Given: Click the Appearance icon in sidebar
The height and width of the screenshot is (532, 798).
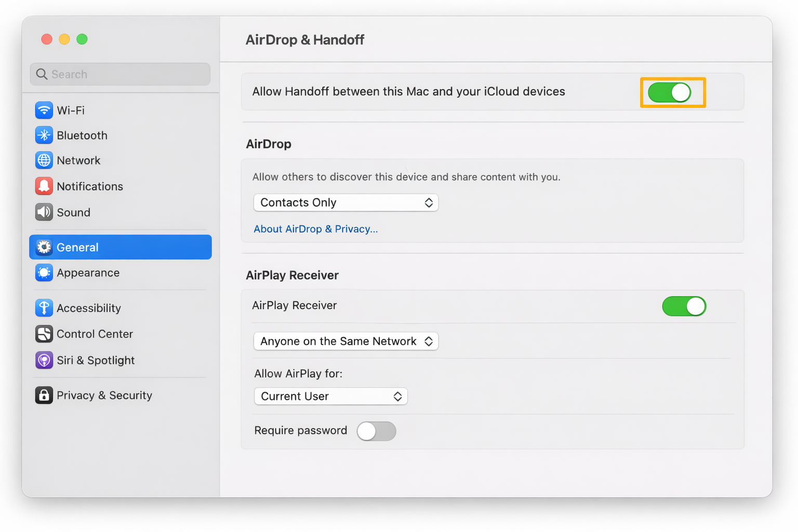Looking at the screenshot, I should click(x=44, y=273).
